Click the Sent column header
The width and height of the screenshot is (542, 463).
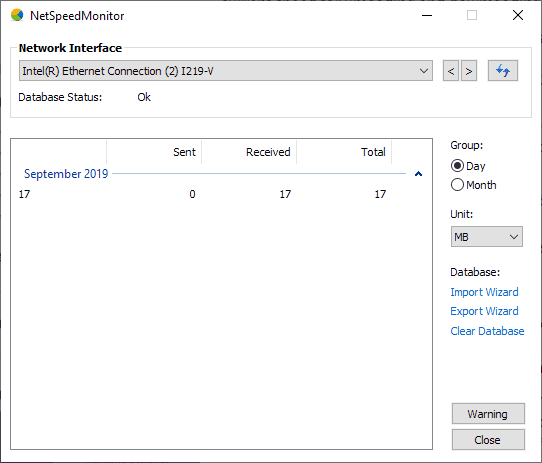[x=154, y=152]
